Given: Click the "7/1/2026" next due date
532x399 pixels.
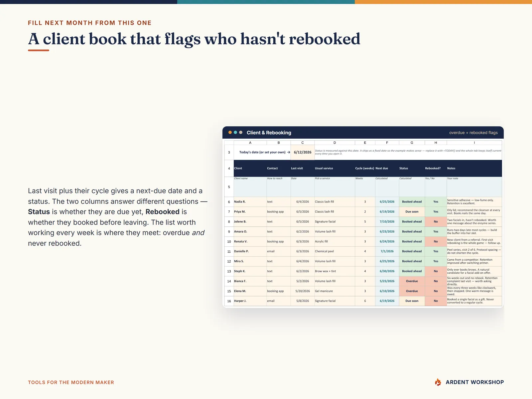Looking at the screenshot, I should click(387, 251).
